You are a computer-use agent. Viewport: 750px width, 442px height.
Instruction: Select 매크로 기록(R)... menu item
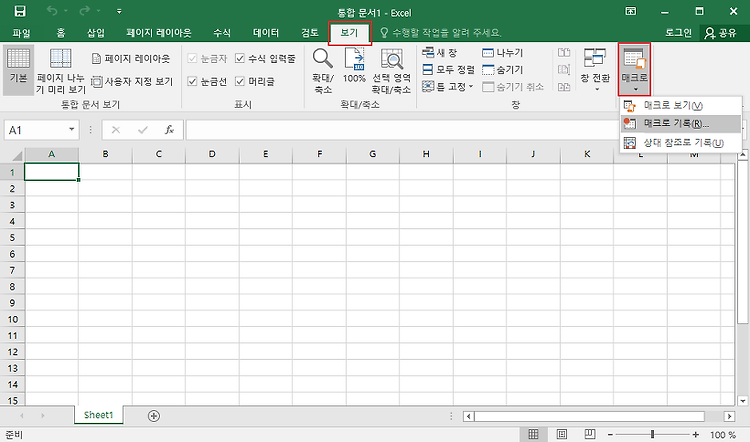pyautogui.click(x=680, y=123)
